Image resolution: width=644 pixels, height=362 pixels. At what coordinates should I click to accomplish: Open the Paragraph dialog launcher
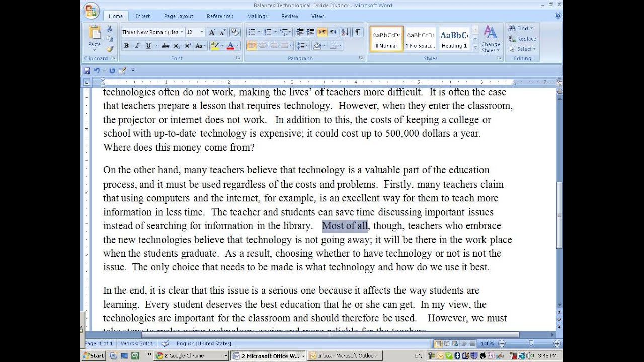[x=361, y=58]
